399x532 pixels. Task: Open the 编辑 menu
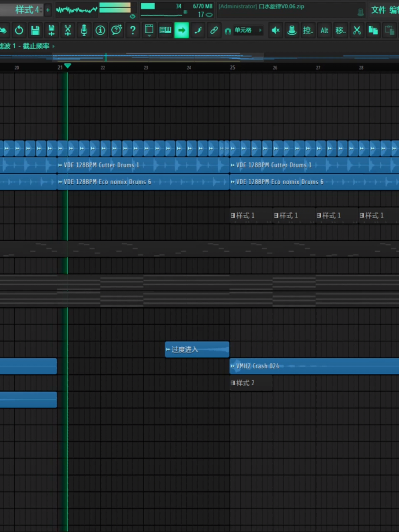(x=394, y=10)
